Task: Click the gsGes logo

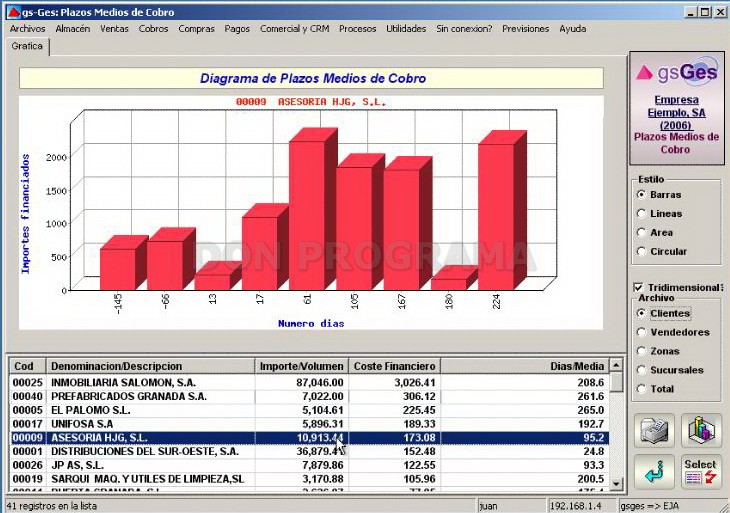Action: point(676,72)
